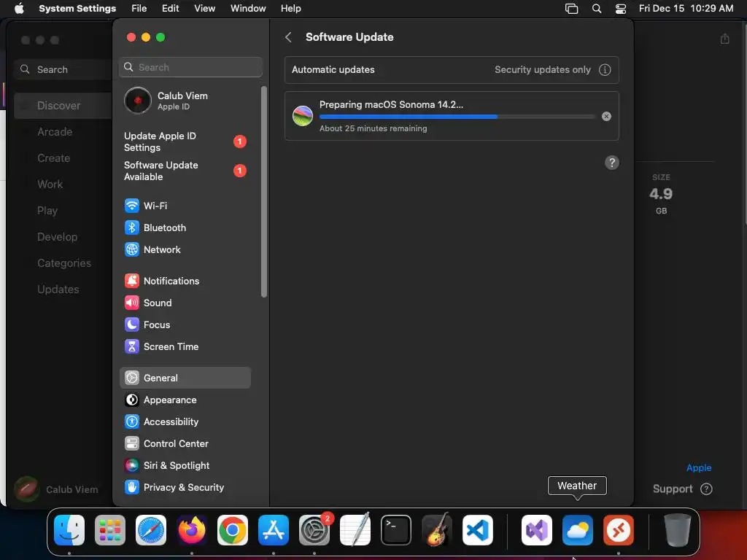Launch Google Chrome from the Dock

click(233, 530)
